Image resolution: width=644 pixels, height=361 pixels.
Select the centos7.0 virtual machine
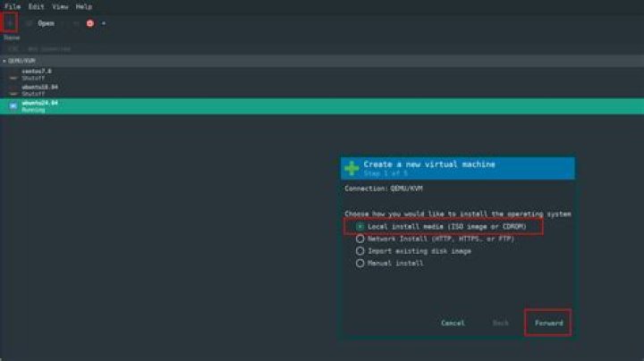tap(322, 75)
